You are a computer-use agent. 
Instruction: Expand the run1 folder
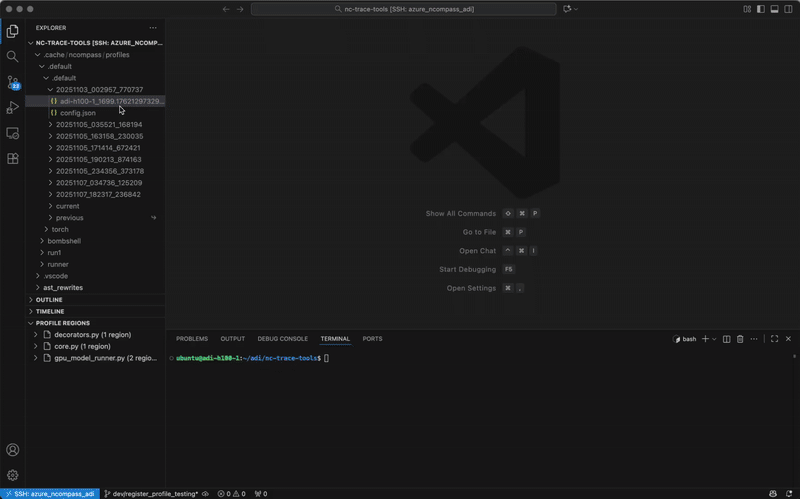point(95,253)
